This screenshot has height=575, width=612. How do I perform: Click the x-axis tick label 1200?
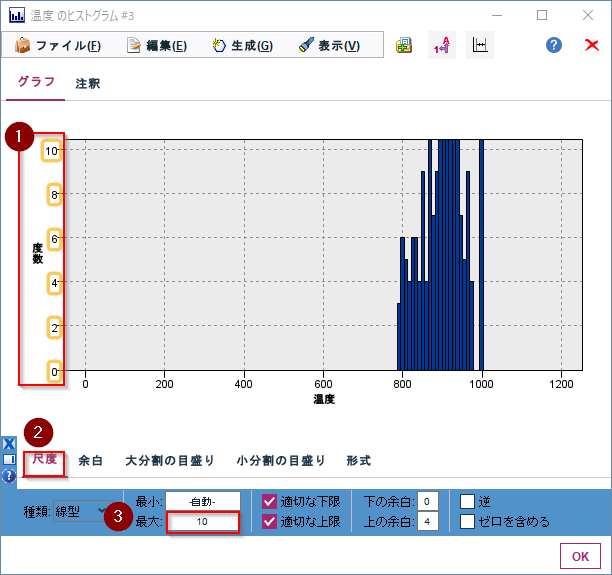[561, 384]
